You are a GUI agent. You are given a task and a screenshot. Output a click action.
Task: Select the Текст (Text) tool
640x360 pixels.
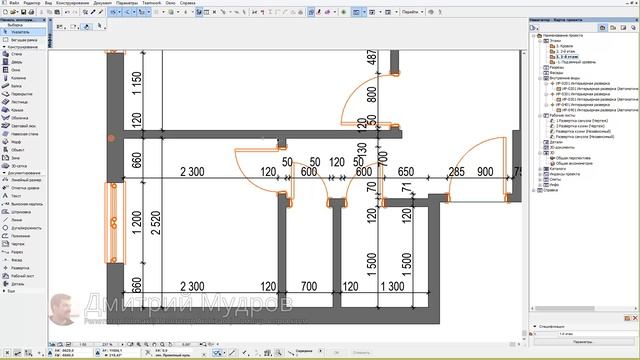[23, 196]
